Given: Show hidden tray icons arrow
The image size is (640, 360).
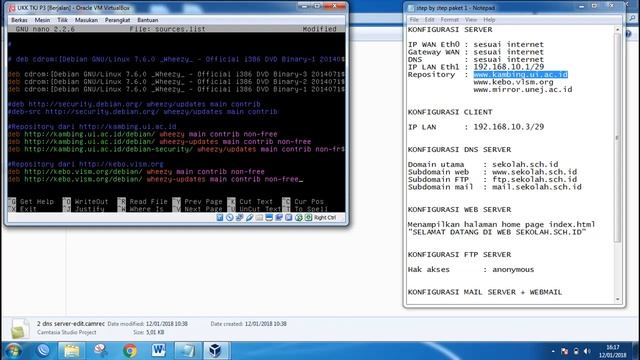Looking at the screenshot, I should pos(553,351).
